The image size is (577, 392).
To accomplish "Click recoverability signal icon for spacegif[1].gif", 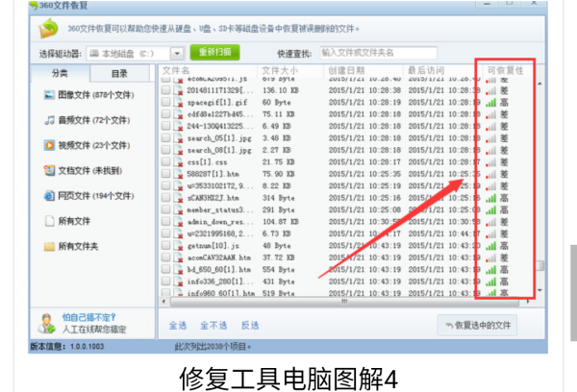I will [x=490, y=103].
